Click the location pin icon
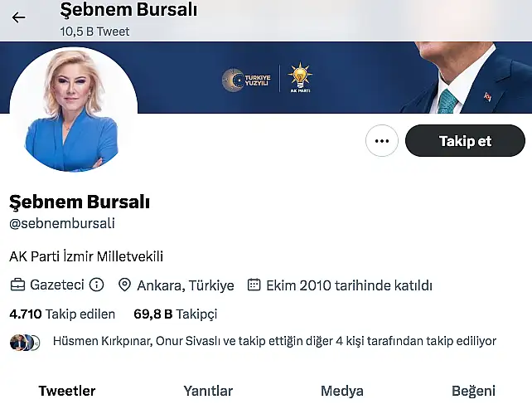This screenshot has height=409, width=532. pyautogui.click(x=124, y=285)
